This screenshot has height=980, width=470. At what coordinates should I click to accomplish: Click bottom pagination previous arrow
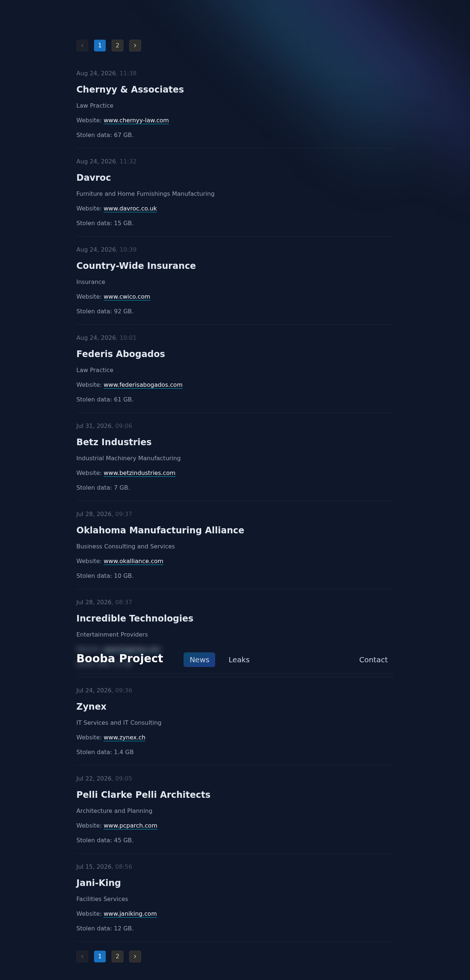[82, 956]
